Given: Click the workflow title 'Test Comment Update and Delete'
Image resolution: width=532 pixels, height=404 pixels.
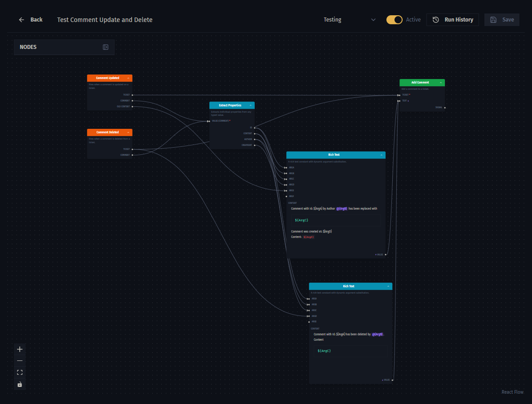Looking at the screenshot, I should point(105,20).
